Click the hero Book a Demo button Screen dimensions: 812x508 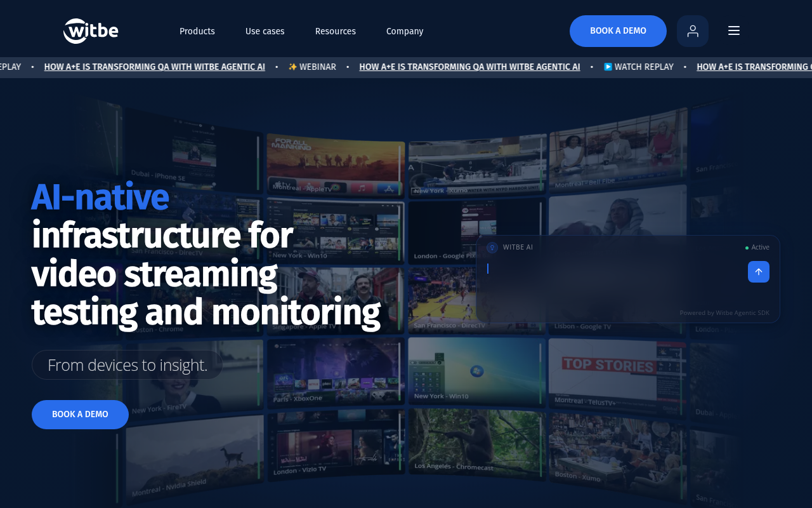click(x=80, y=415)
